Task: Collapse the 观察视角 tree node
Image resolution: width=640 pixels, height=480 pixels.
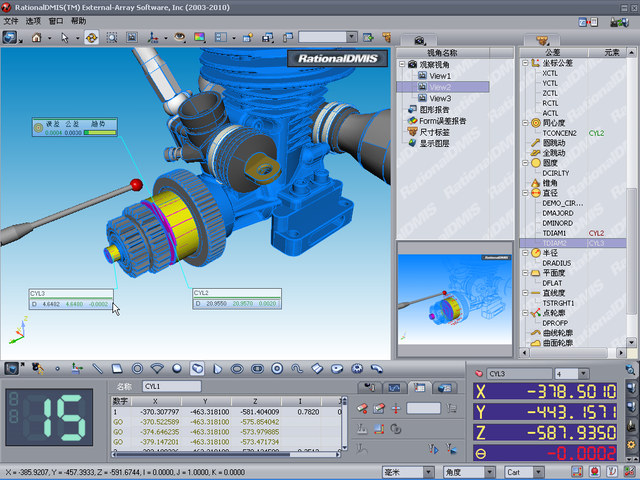Action: tap(402, 65)
